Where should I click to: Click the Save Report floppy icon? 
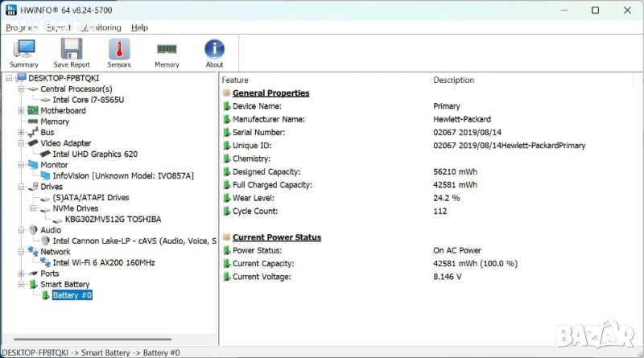(x=72, y=52)
